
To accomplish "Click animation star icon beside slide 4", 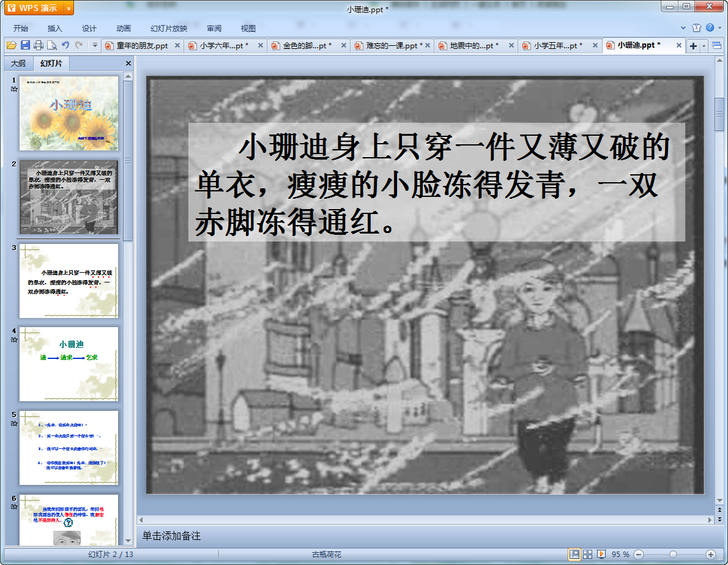I will click(x=14, y=339).
